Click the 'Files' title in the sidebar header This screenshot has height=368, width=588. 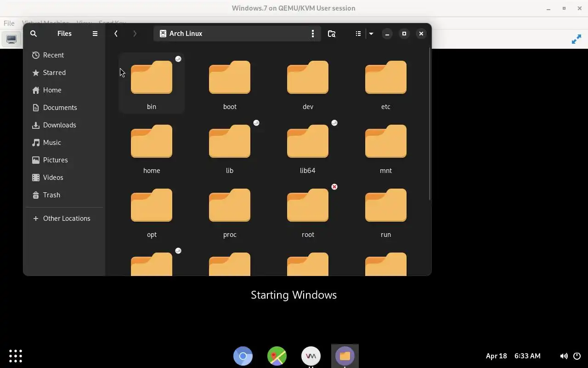tap(64, 34)
